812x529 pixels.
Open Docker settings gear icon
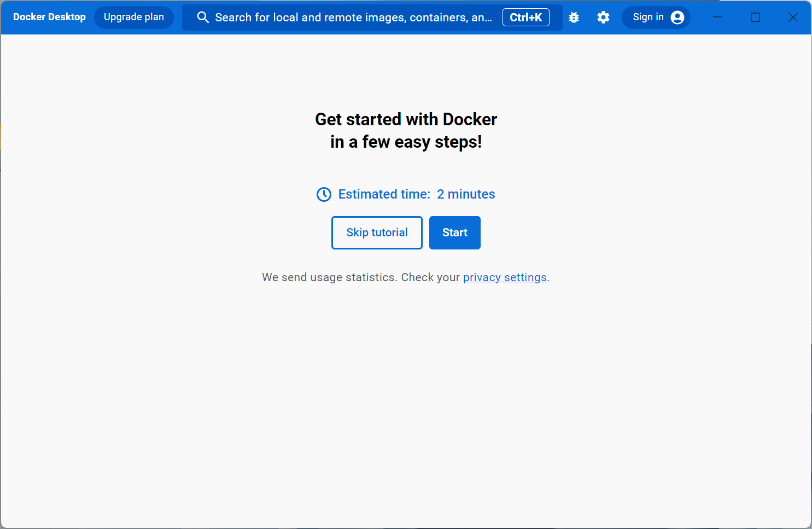pos(603,18)
